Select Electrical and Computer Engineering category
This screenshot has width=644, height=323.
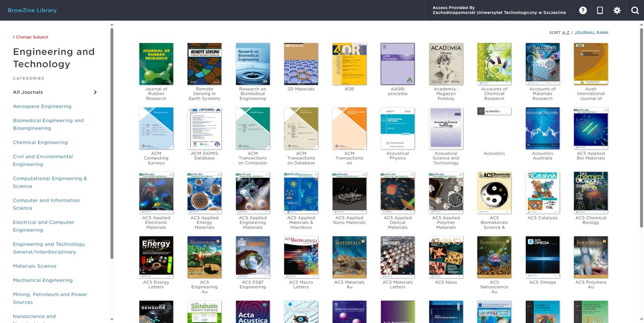click(44, 226)
